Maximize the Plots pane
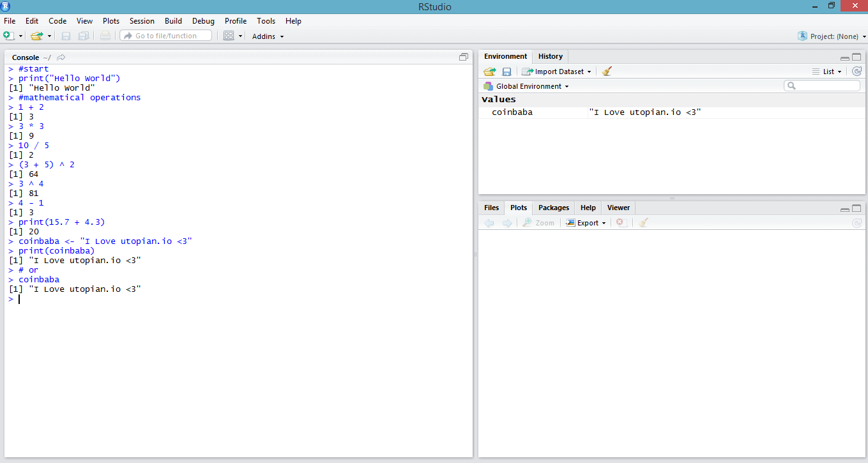The image size is (868, 463). [x=857, y=208]
